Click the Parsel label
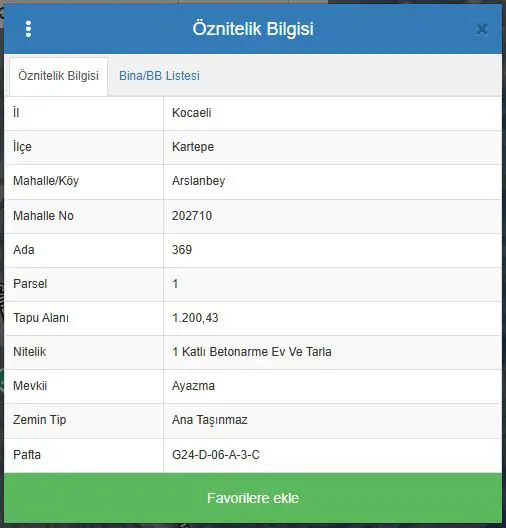506x528 pixels. (x=30, y=284)
